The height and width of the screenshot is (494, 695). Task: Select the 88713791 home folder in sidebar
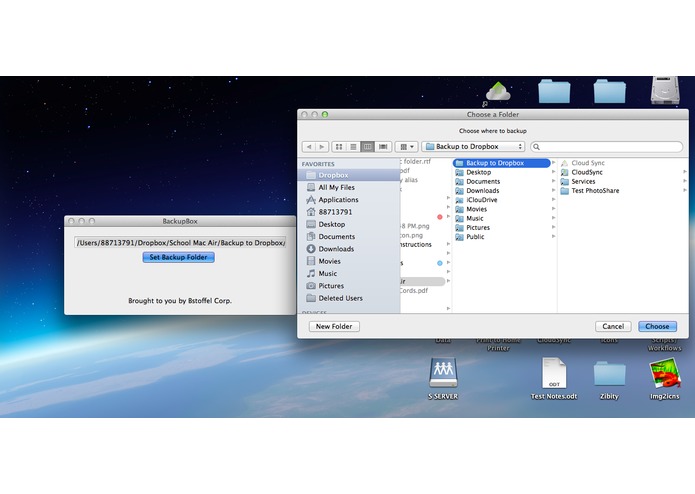349,212
